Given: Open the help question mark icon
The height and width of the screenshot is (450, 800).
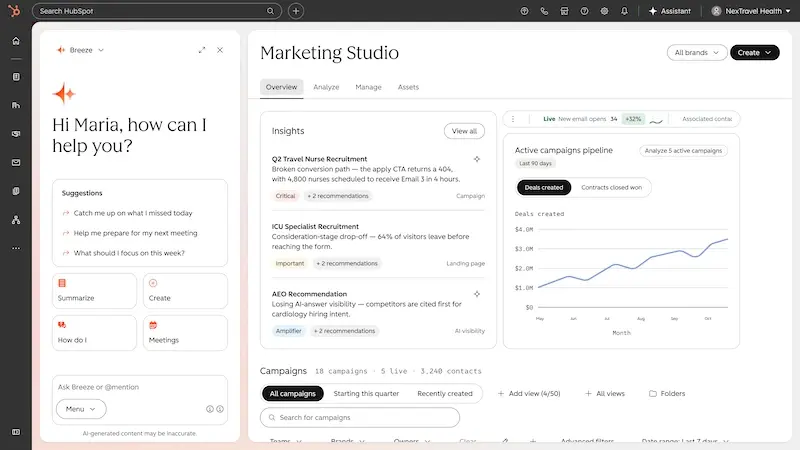Looking at the screenshot, I should [584, 11].
